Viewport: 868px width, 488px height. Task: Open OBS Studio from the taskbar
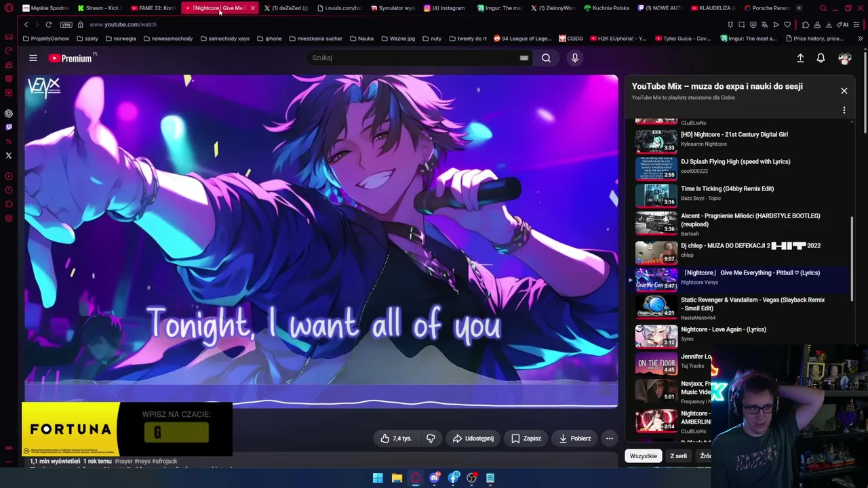click(x=472, y=478)
